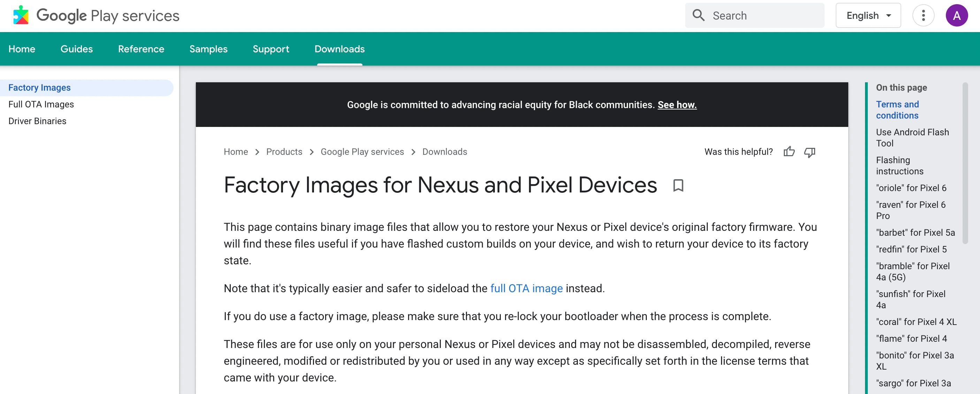Bookmark the Factory Images page

[679, 186]
